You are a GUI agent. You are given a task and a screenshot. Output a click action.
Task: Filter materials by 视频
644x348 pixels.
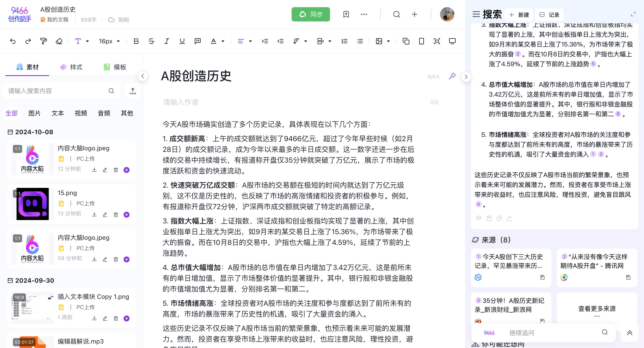click(x=81, y=113)
